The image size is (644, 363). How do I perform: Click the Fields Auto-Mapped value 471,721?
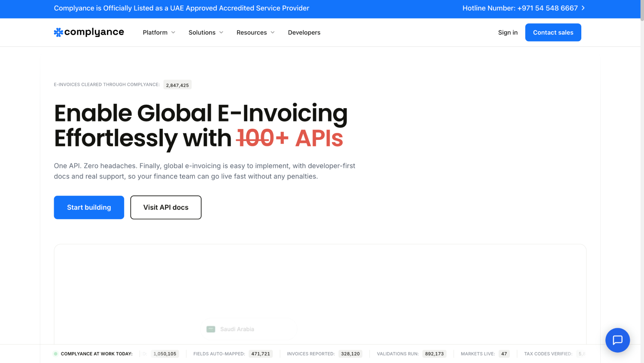pos(261,354)
